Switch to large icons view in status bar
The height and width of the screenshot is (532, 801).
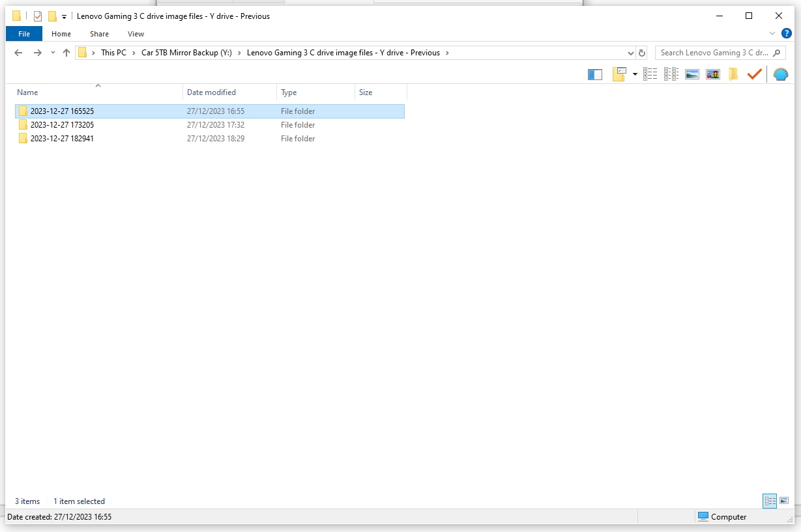point(784,501)
